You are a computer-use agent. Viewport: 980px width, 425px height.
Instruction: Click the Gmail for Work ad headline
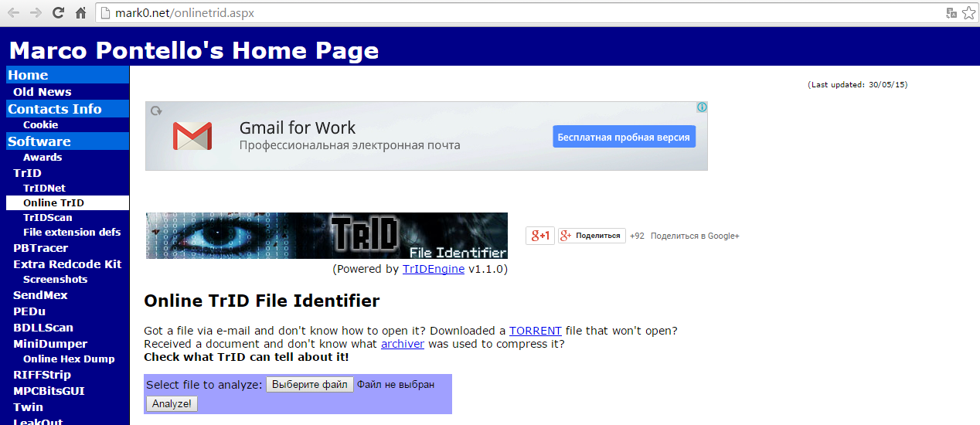[x=298, y=128]
